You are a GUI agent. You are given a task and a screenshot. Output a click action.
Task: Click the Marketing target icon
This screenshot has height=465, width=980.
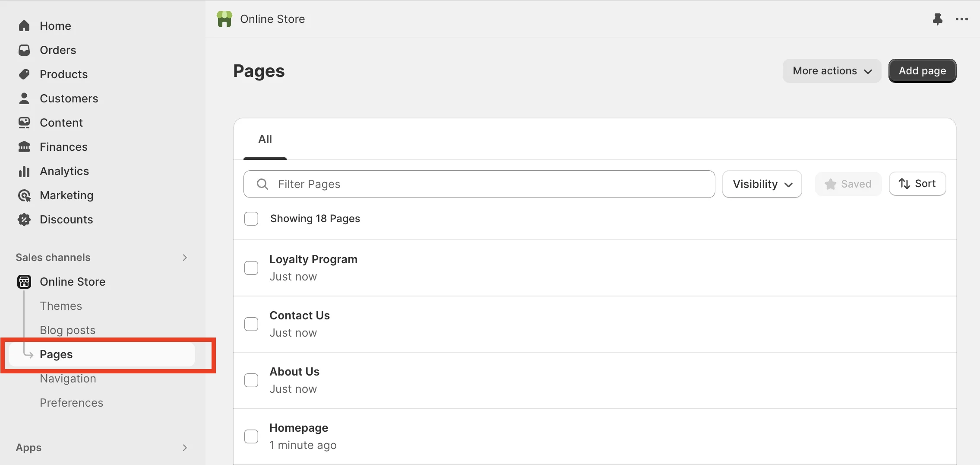(24, 195)
